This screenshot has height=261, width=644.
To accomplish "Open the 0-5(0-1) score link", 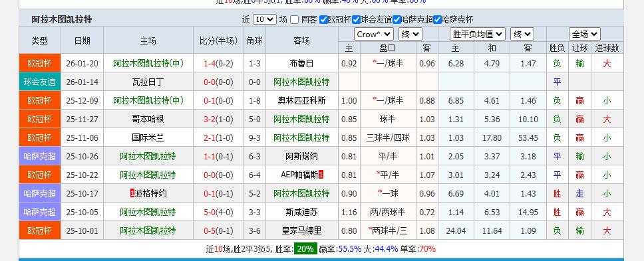I will pyautogui.click(x=218, y=230).
